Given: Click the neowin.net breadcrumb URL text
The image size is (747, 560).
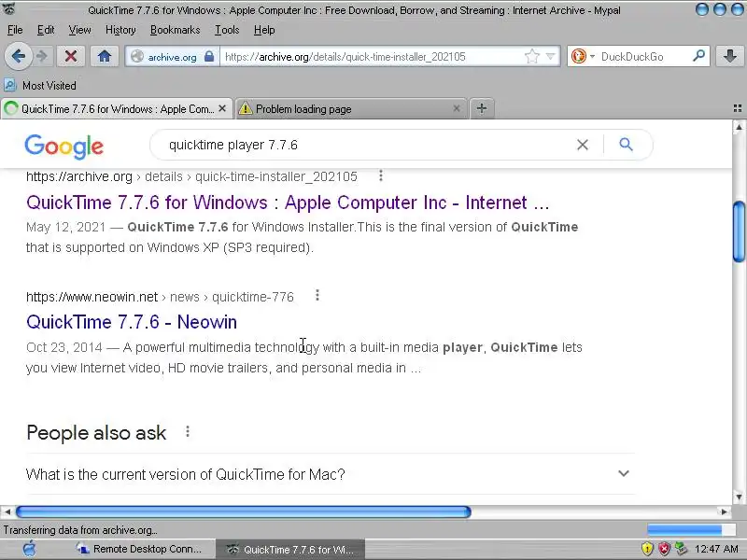Looking at the screenshot, I should (x=160, y=297).
